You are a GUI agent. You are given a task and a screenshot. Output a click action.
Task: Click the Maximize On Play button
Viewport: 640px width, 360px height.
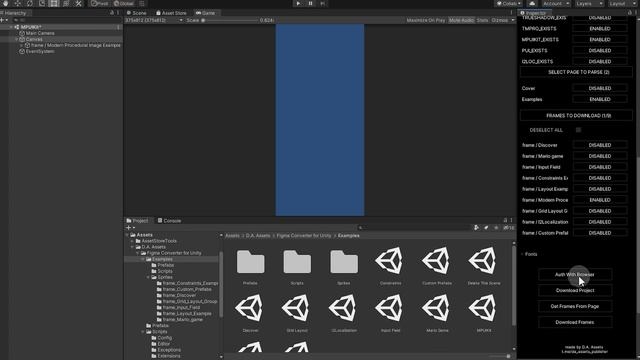(425, 20)
